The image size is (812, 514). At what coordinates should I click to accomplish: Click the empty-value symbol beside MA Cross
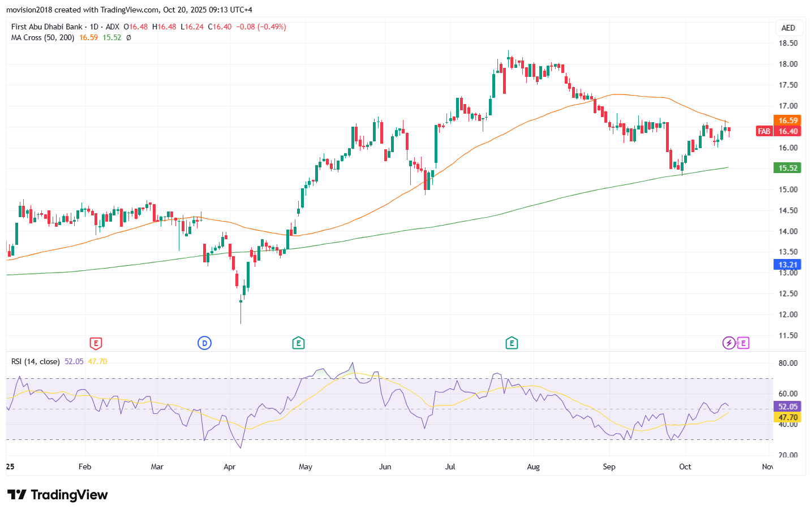pyautogui.click(x=128, y=38)
